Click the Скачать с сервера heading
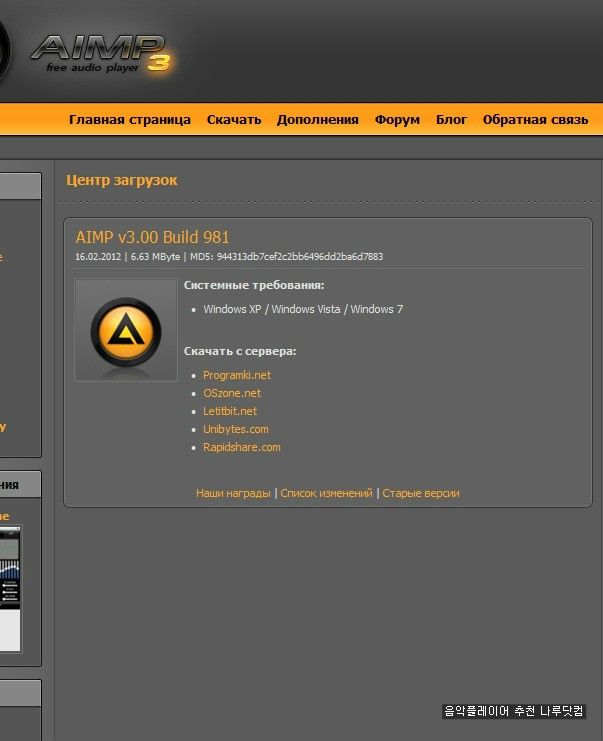Screen dimensions: 603x741 click(x=240, y=351)
